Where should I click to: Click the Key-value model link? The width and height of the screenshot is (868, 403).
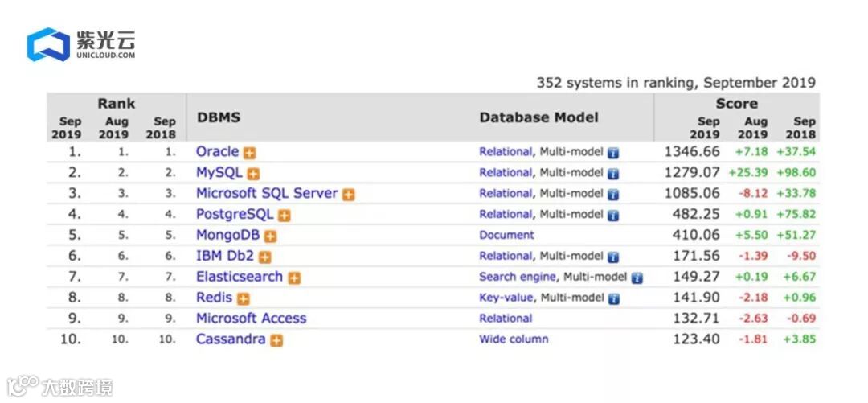pyautogui.click(x=506, y=298)
